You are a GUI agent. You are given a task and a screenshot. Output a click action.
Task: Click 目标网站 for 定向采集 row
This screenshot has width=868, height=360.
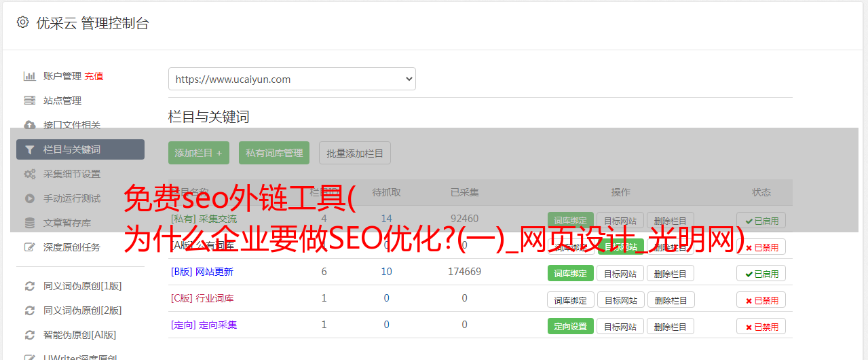620,327
